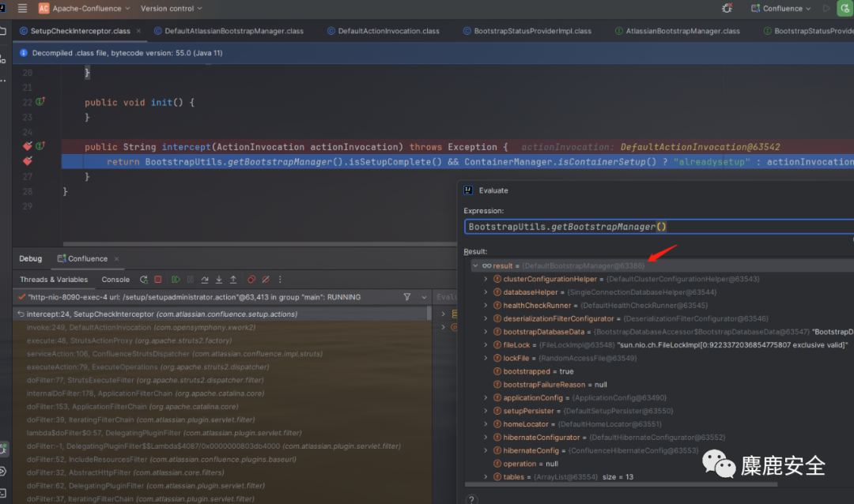Expand the lockFile field
This screenshot has width=854, height=504.
pos(486,358)
